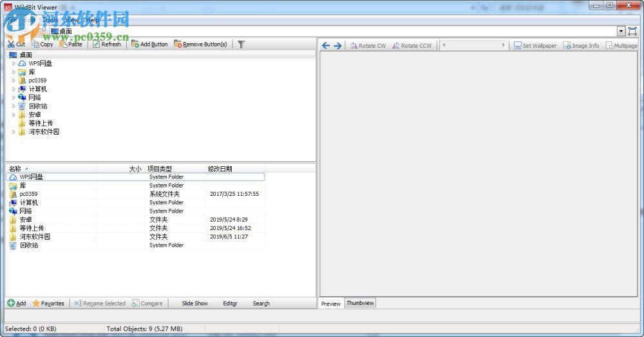The image size is (644, 337).
Task: Rotate image counterclockwise with Rotate CCW
Action: [x=412, y=46]
